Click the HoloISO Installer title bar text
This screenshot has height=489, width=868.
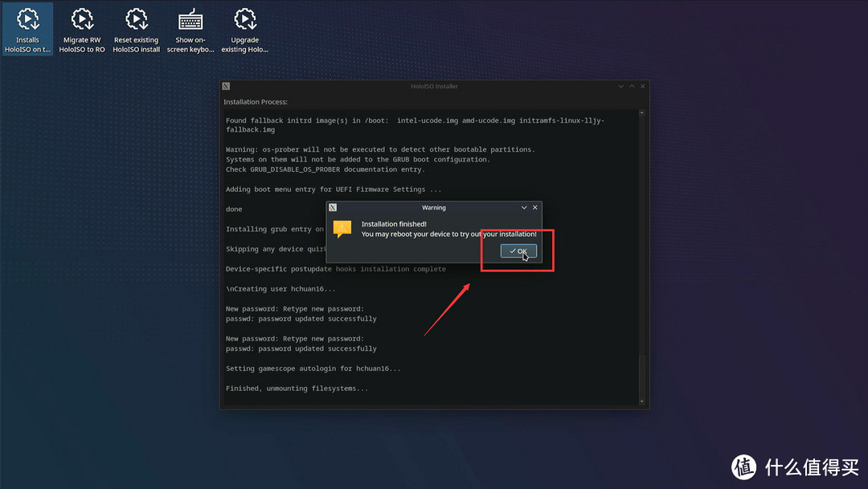(434, 86)
